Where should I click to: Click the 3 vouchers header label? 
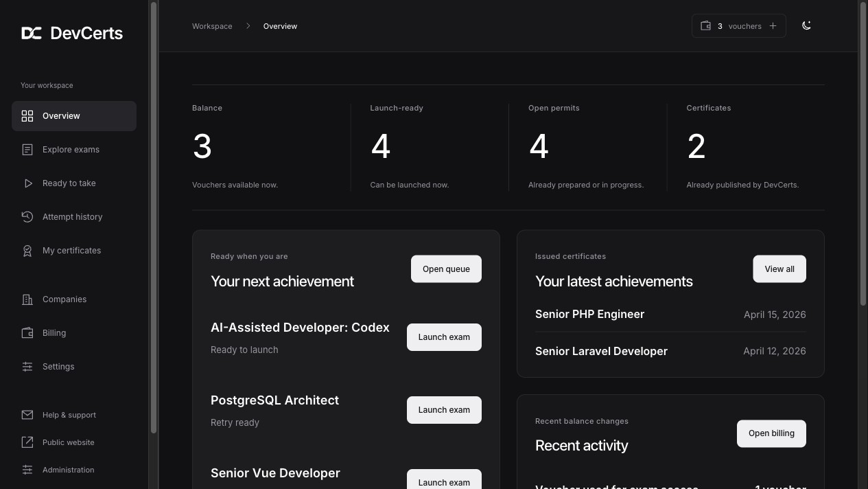click(740, 26)
